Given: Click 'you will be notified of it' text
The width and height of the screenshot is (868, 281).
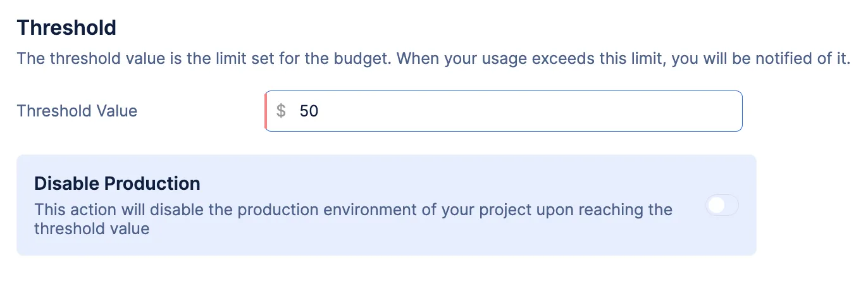Looking at the screenshot, I should click(x=760, y=59).
